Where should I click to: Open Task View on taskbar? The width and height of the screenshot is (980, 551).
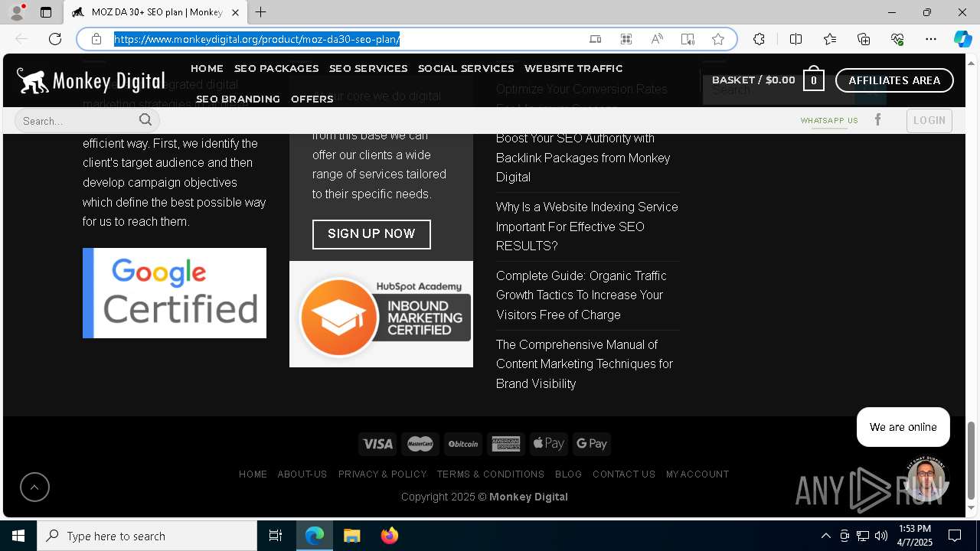click(x=276, y=536)
